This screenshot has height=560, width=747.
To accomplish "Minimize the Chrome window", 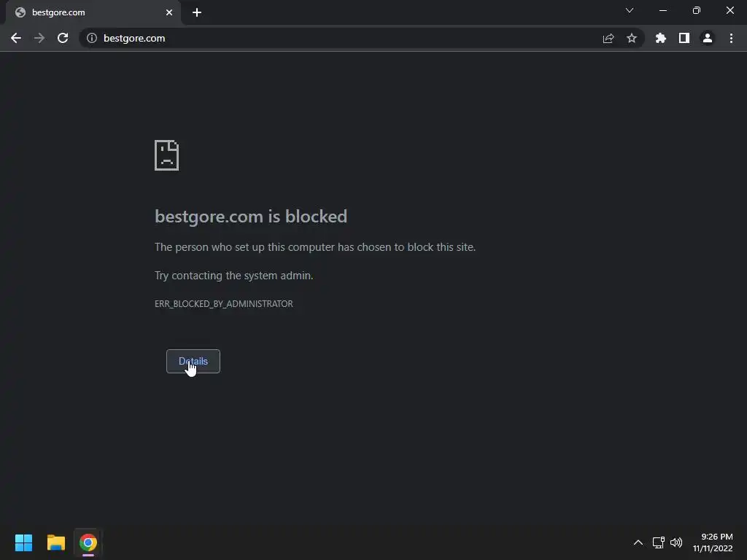I will (x=662, y=10).
